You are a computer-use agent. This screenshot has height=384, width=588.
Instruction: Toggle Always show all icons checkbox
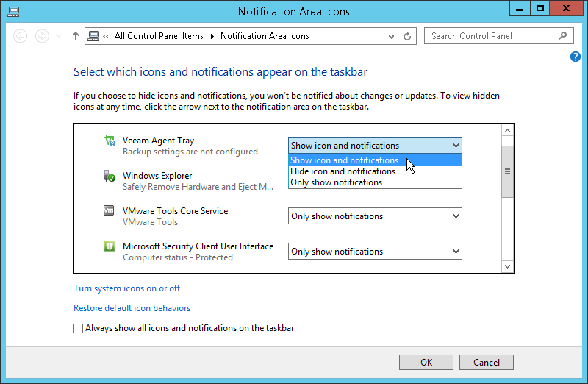pyautogui.click(x=78, y=328)
